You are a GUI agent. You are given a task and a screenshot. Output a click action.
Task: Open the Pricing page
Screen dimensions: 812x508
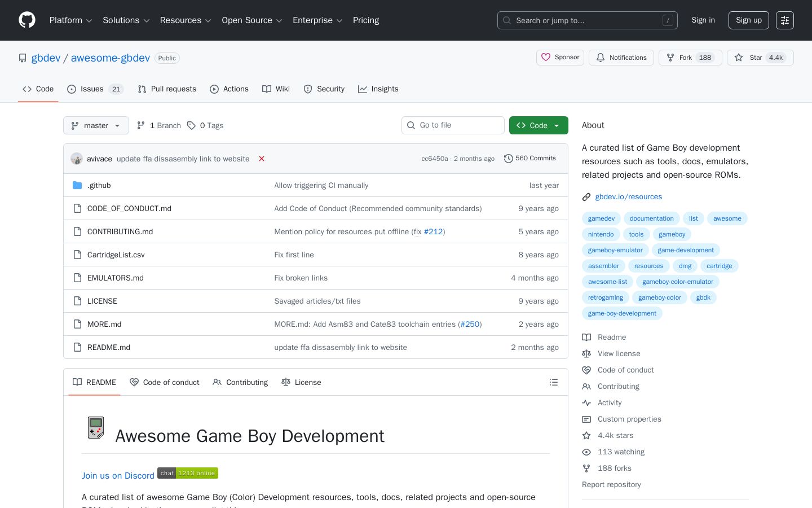(x=366, y=20)
